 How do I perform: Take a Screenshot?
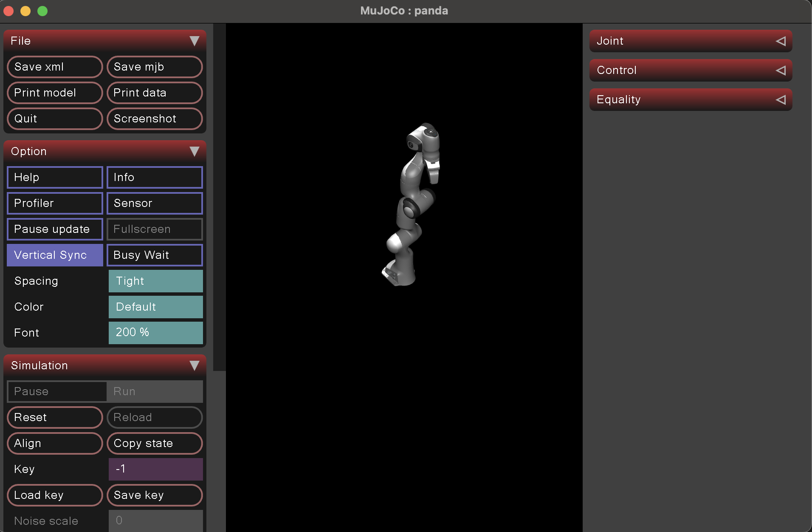(x=155, y=119)
